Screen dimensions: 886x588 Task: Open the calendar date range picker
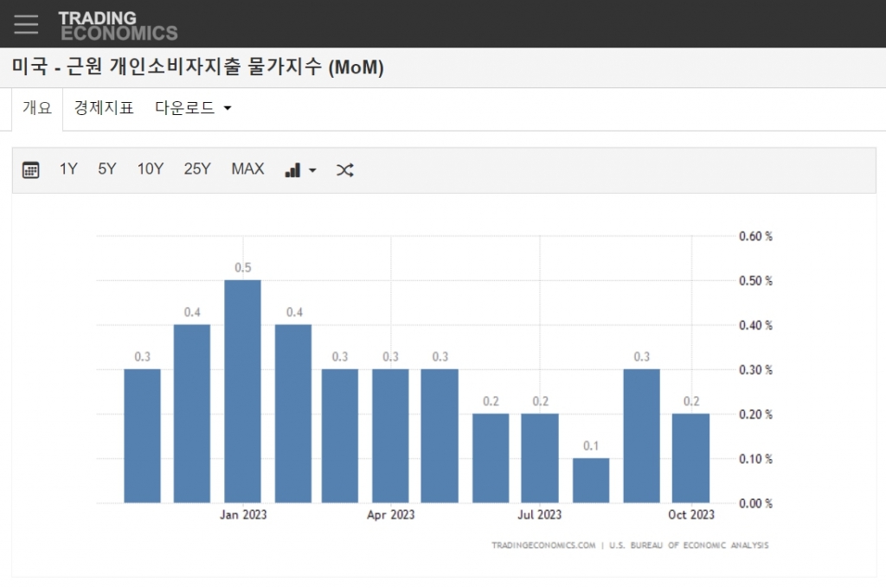point(31,169)
